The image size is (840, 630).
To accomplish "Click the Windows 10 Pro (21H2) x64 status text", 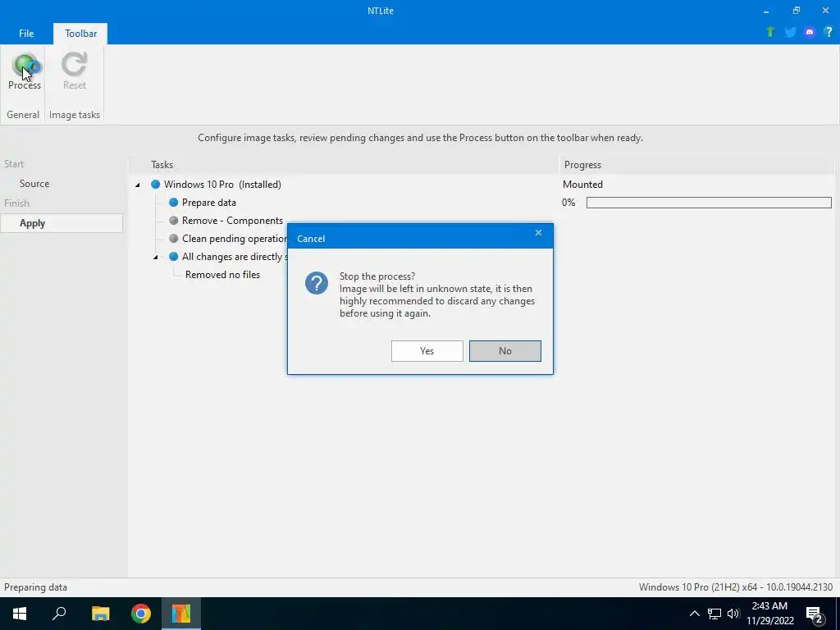I will [736, 587].
